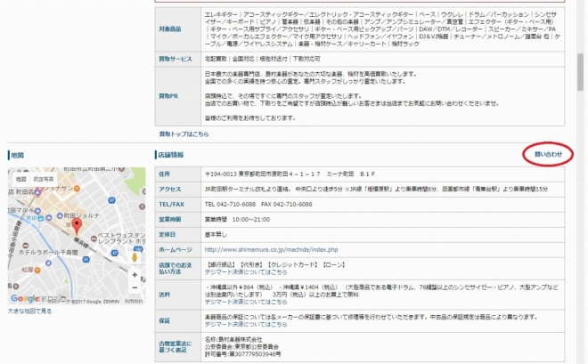Image resolution: width=588 pixels, height=364 pixels.
Task: Select the Street View pegman icon
Action: coord(135,257)
